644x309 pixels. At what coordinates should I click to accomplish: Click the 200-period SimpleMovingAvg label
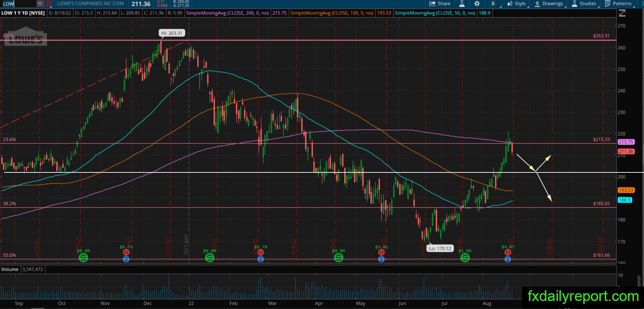tap(227, 13)
